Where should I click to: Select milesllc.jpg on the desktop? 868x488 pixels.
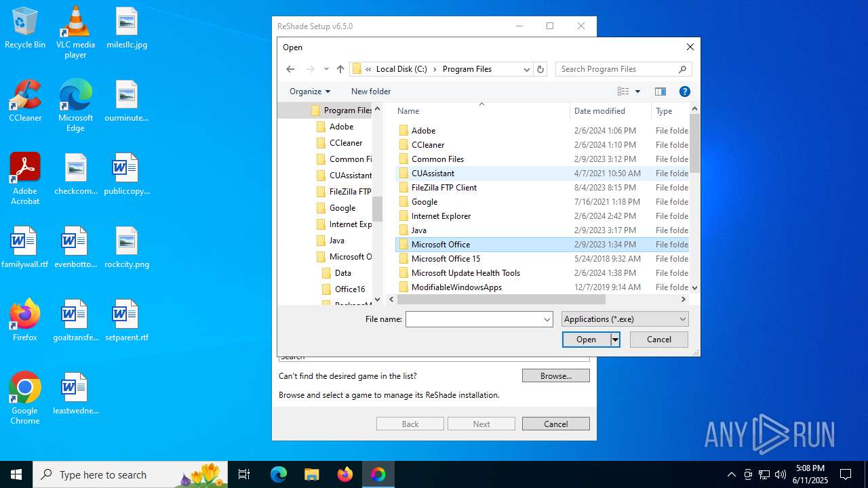point(127,28)
